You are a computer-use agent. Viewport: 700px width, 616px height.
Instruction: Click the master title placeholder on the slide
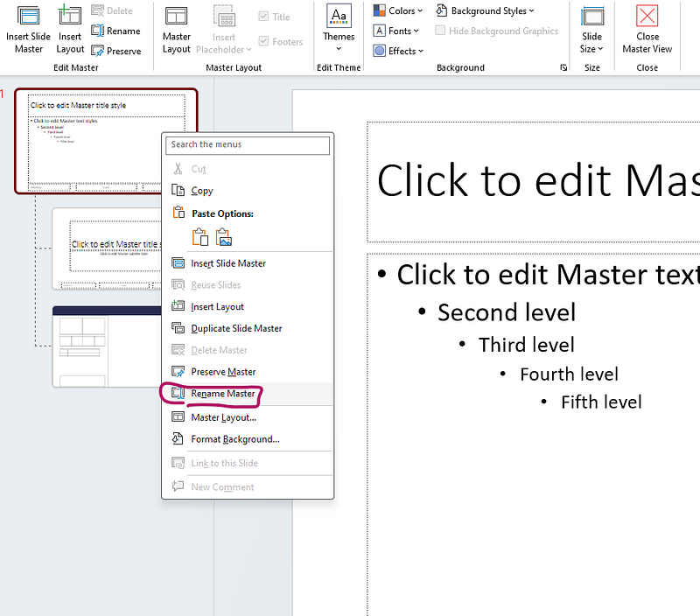pos(534,182)
